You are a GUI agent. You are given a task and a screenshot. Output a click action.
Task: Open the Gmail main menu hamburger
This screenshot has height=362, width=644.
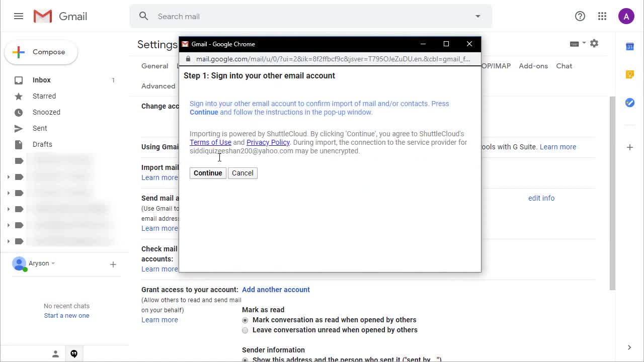tap(19, 16)
